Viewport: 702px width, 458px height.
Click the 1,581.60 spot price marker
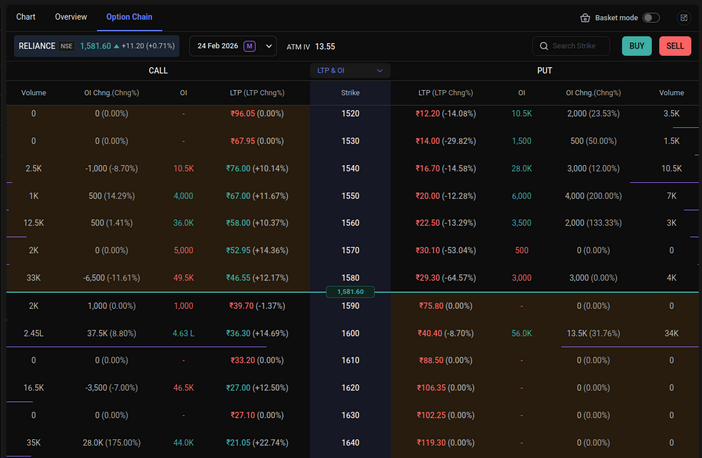coord(350,292)
